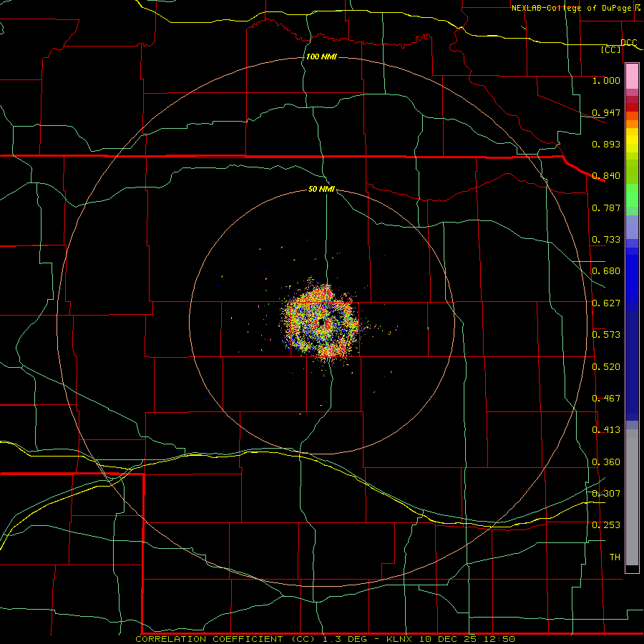Select the 0.787 scale value
Image resolution: width=644 pixels, height=644 pixels.
point(606,208)
